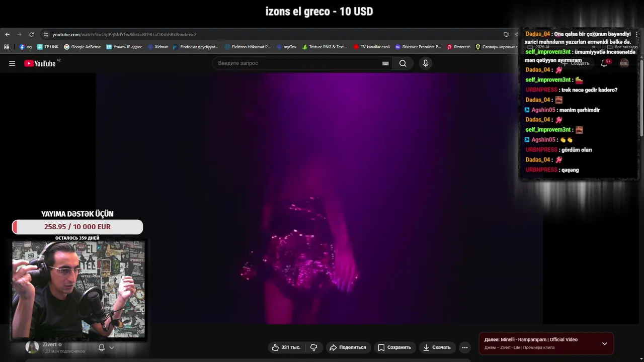Open the Discover Premiere bookmark
Screen dimensions: 644x362
click(x=418, y=47)
